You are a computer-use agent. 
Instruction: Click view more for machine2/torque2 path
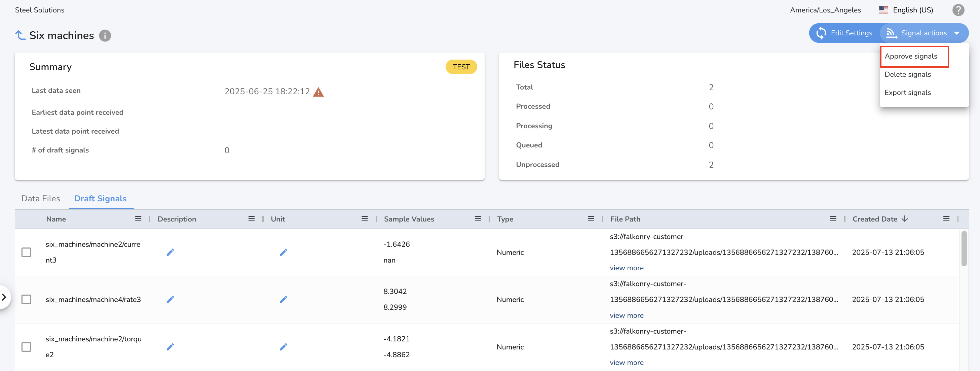tap(627, 362)
